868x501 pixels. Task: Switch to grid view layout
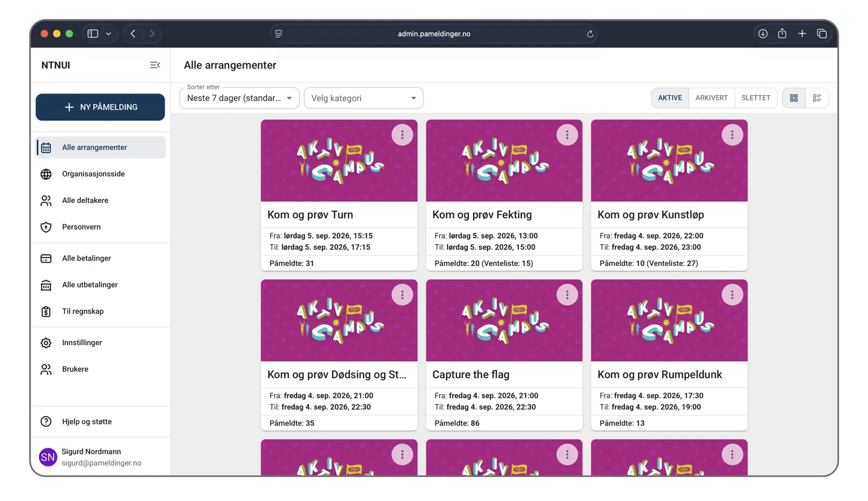tap(794, 98)
